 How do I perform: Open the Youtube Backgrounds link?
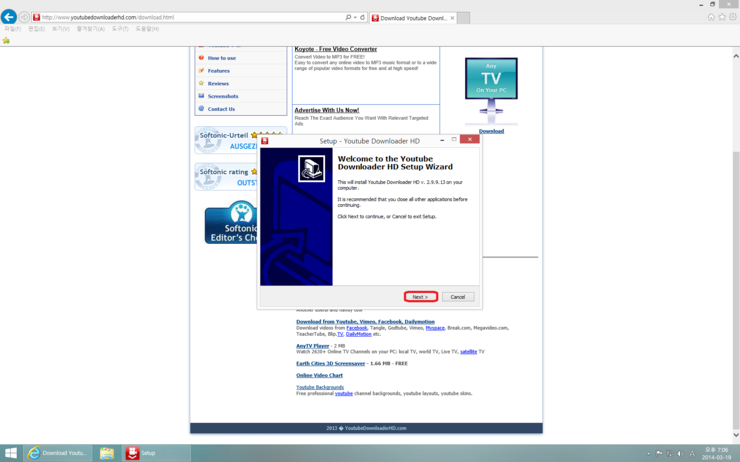click(x=320, y=387)
